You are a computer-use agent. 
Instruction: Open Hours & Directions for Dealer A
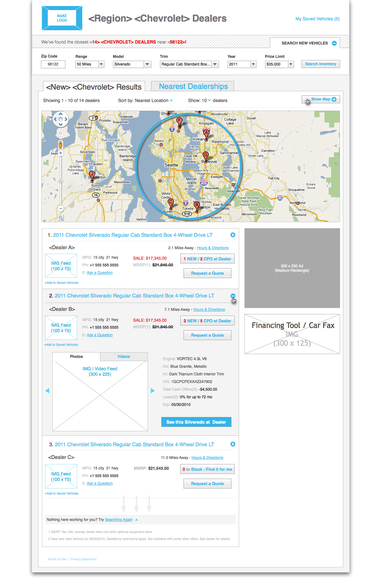click(213, 248)
